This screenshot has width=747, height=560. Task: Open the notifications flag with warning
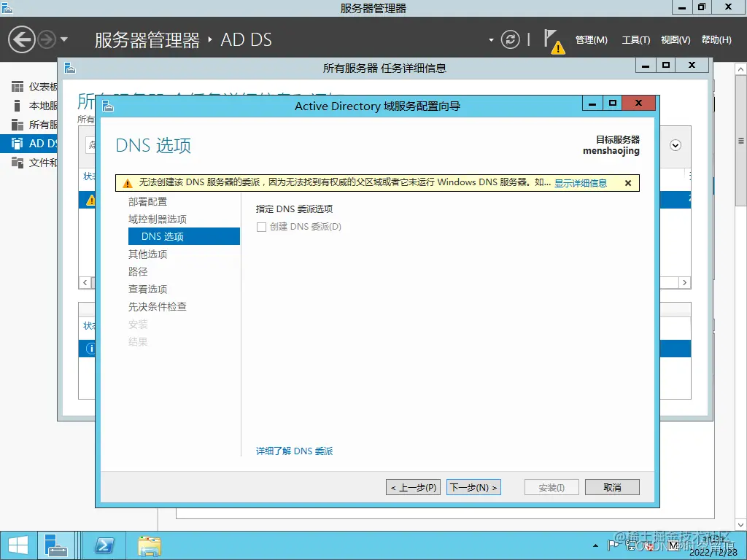point(554,42)
